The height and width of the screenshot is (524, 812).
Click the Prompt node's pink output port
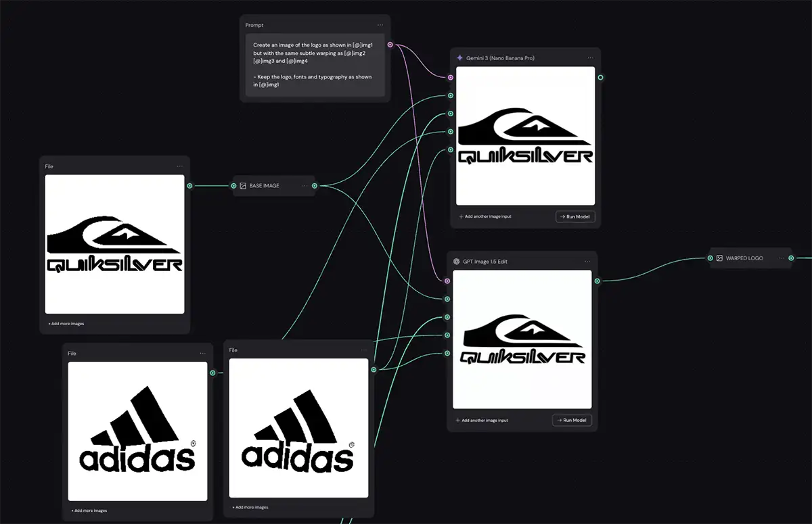click(390, 45)
